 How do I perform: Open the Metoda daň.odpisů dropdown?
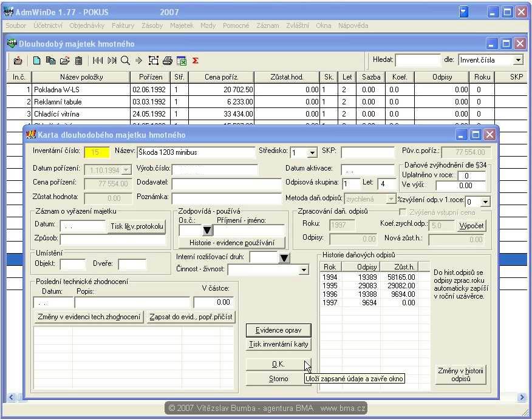[x=391, y=199]
